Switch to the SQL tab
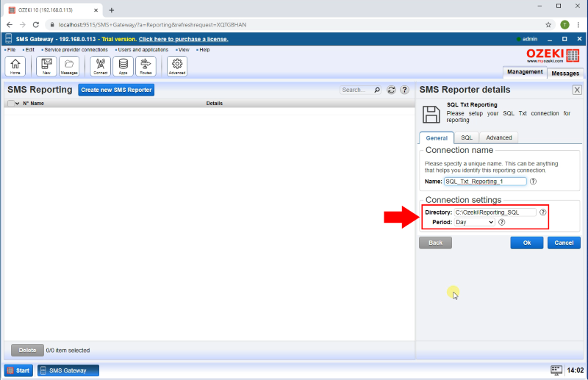 click(467, 137)
